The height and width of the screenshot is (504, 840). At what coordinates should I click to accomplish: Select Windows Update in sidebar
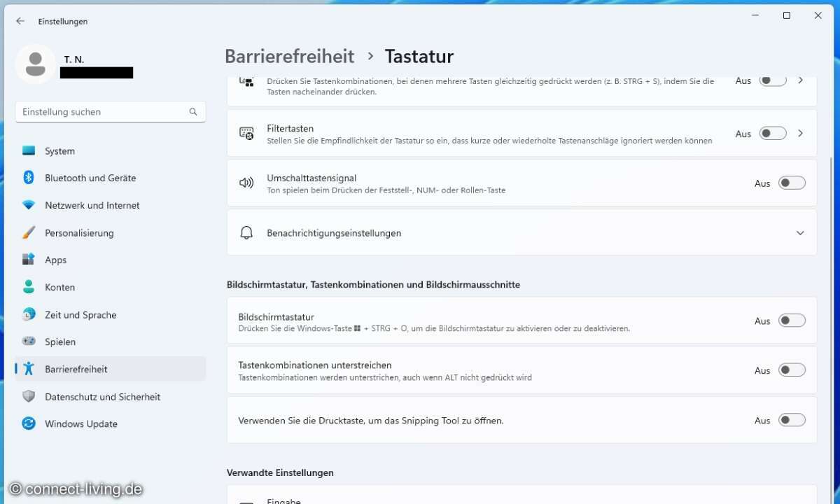(111, 423)
